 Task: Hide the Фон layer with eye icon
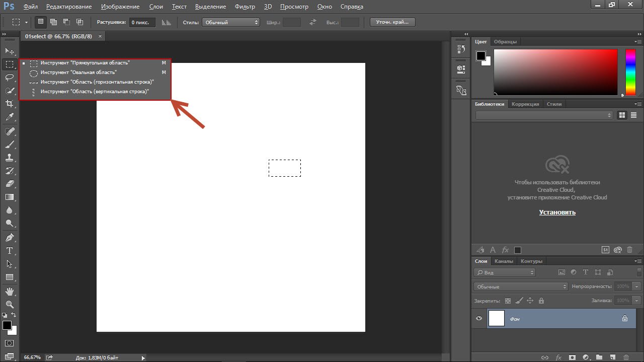(479, 318)
